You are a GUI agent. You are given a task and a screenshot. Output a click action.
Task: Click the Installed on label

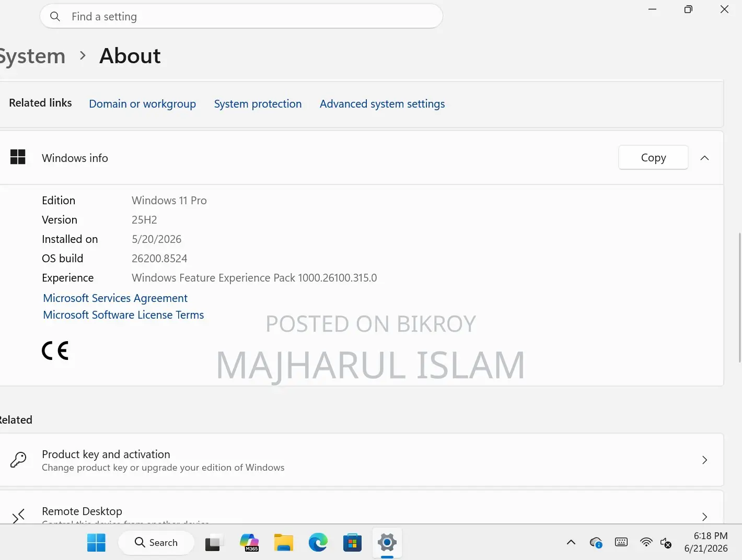click(70, 239)
